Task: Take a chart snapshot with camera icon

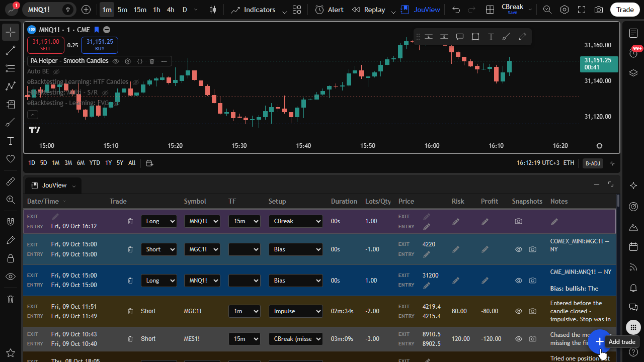Action: point(599,10)
